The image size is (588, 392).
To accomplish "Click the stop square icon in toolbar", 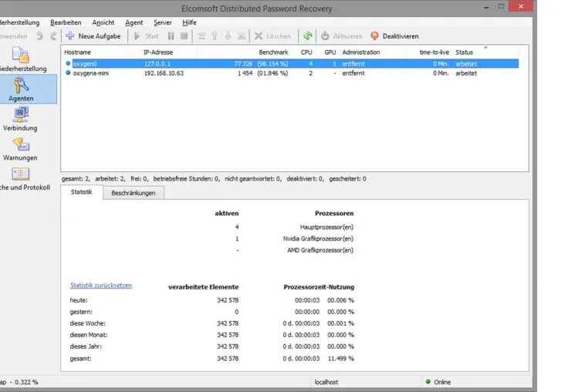I will pyautogui.click(x=184, y=36).
